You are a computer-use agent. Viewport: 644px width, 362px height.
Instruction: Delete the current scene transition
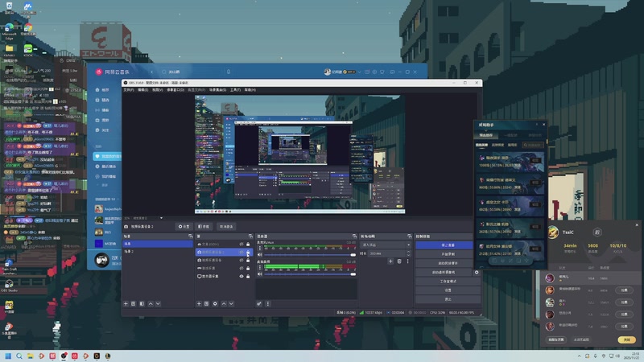click(x=399, y=261)
